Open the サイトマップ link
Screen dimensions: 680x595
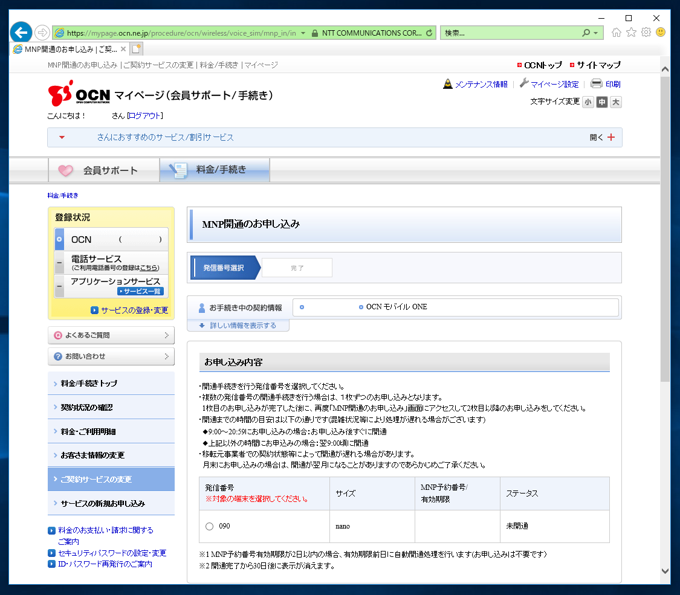click(598, 65)
